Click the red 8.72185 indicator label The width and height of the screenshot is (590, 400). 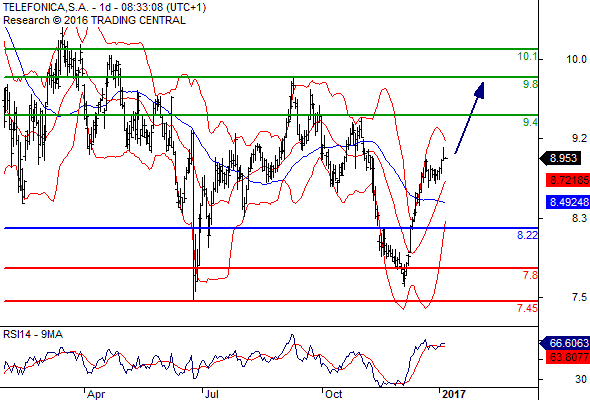[x=568, y=180]
